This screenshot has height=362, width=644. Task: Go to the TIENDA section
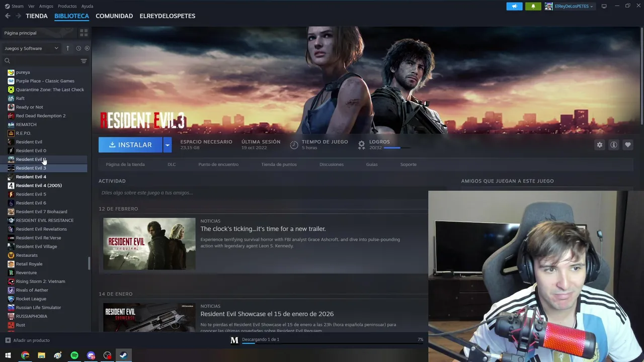[37, 16]
